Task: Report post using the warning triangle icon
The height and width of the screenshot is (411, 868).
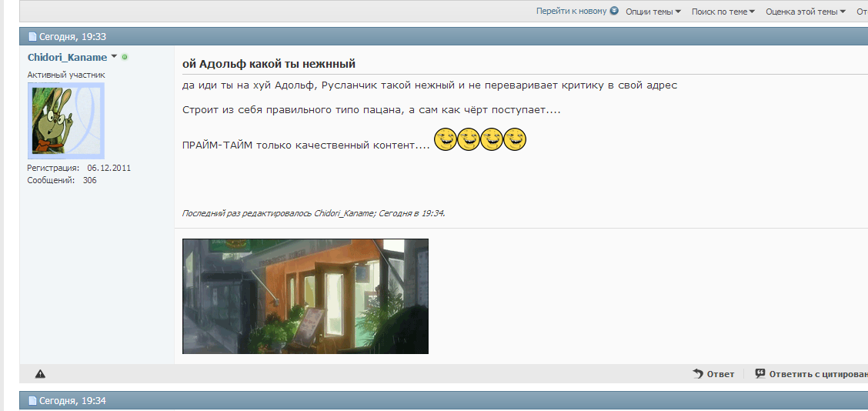Action: point(40,374)
